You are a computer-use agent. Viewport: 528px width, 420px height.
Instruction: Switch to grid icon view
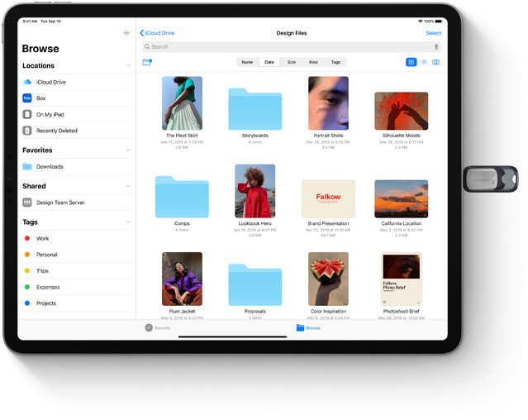[411, 62]
